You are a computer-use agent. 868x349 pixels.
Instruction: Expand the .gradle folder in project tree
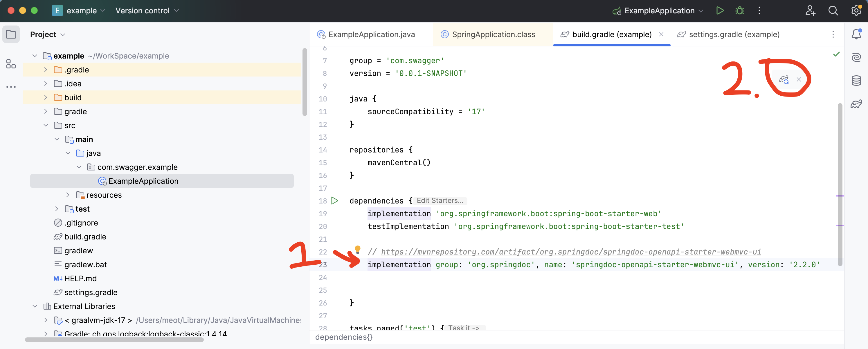point(46,70)
